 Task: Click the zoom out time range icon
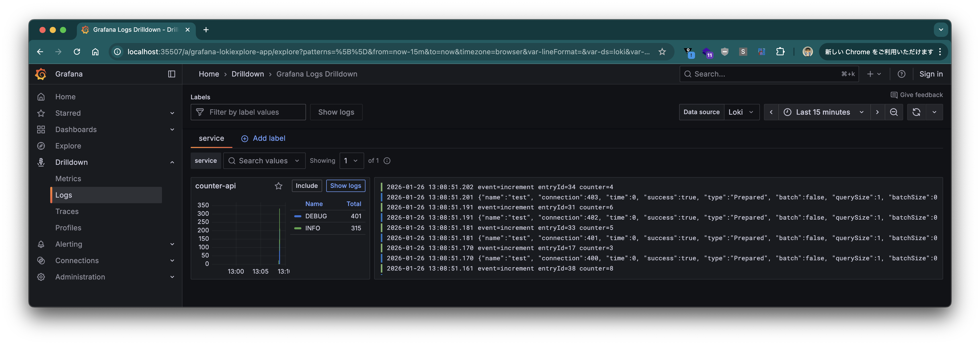click(894, 112)
